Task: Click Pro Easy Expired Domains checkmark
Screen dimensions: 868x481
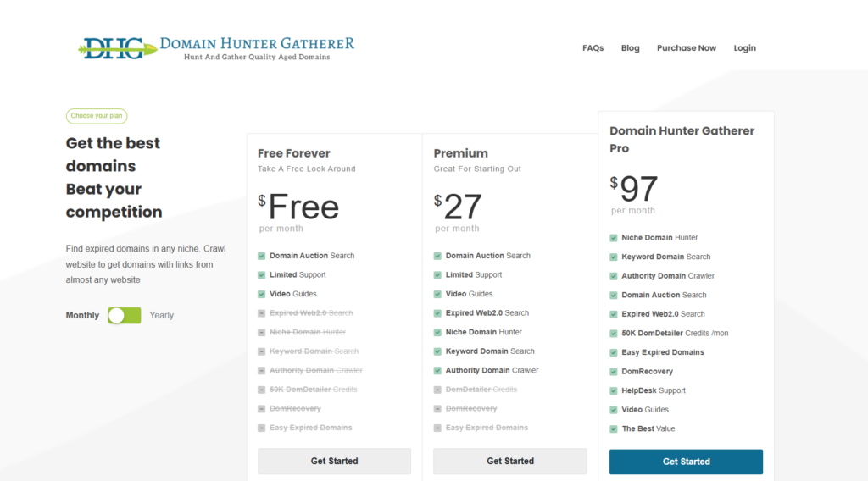Action: (614, 353)
